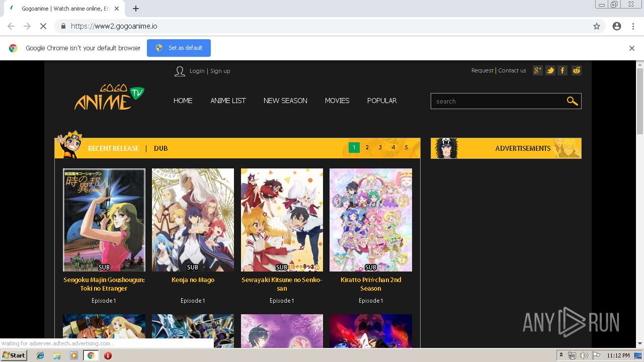Click Kiratto Pri☆chan 2nd Season title

(x=371, y=284)
